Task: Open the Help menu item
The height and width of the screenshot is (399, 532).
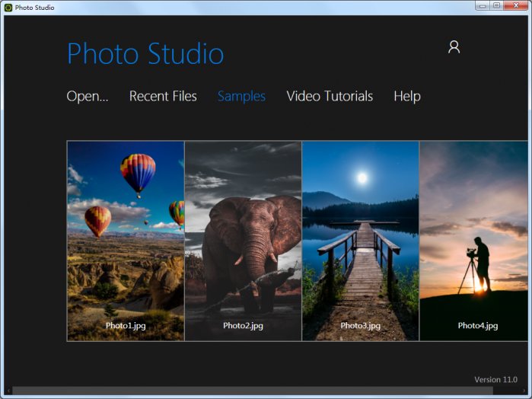Action: pos(407,96)
